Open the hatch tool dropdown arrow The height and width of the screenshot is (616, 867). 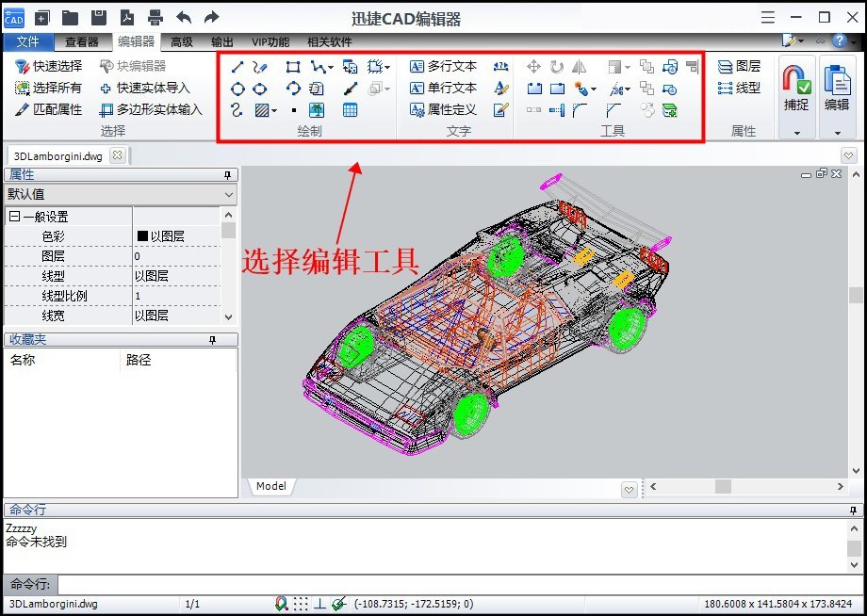click(274, 110)
